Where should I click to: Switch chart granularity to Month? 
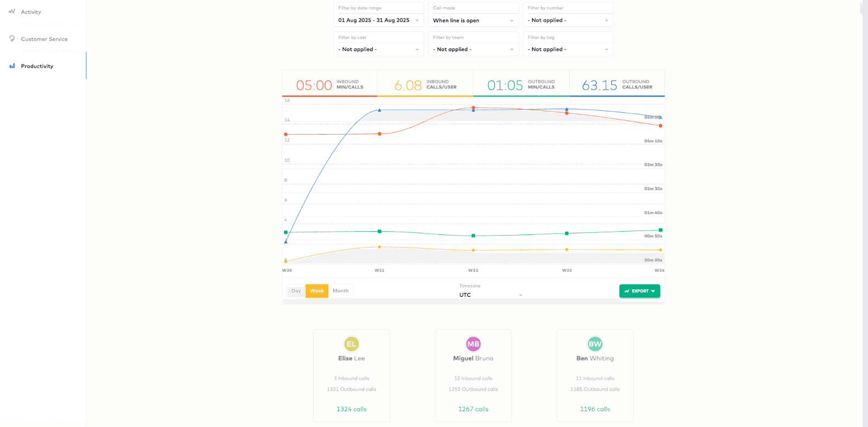pos(341,291)
